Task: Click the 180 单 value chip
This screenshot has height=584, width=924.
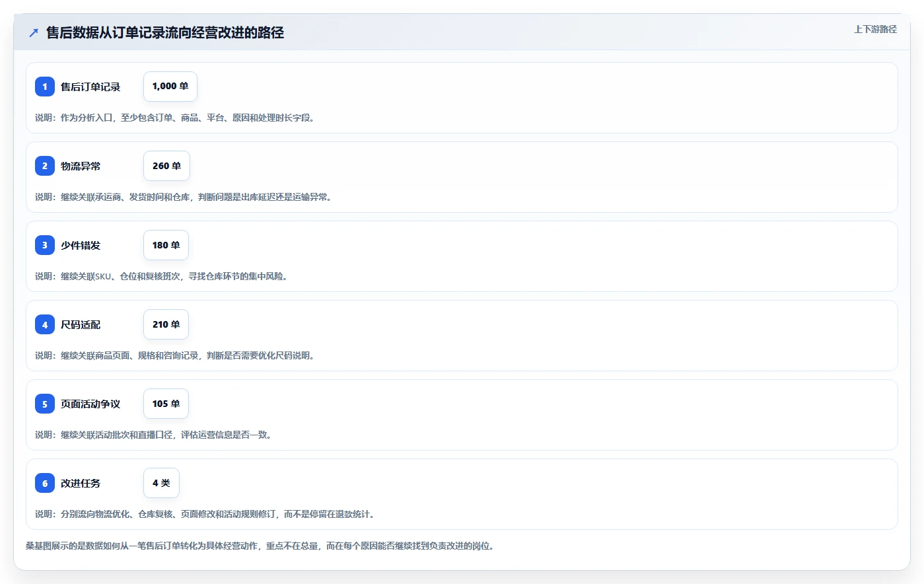Action: 166,245
